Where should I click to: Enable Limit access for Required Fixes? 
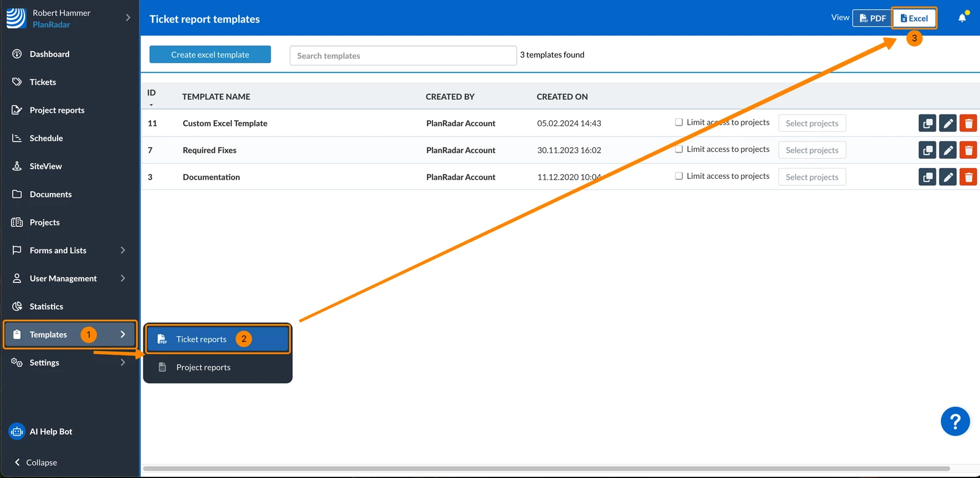[x=679, y=149]
